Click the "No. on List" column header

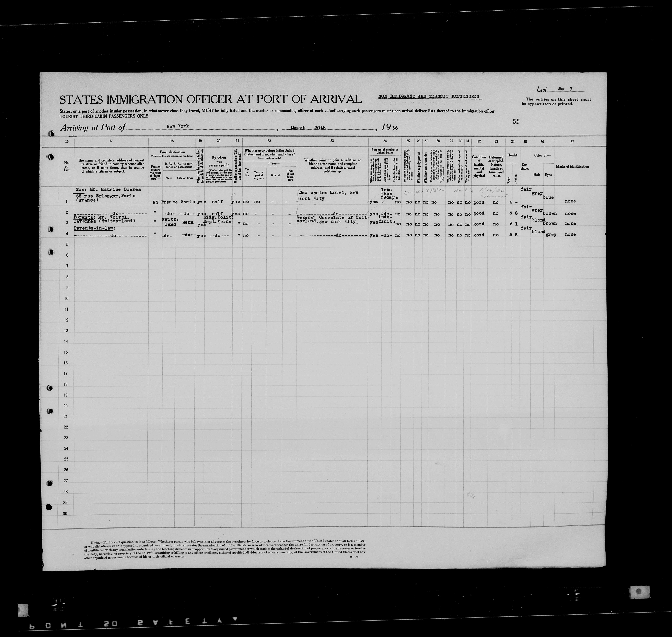(x=67, y=166)
